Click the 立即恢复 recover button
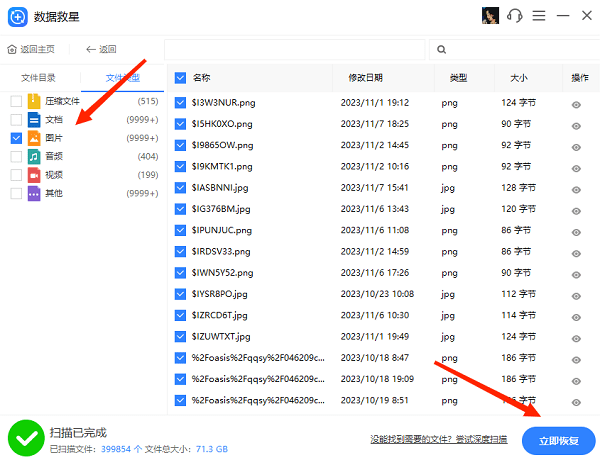The width and height of the screenshot is (600, 460). pyautogui.click(x=558, y=441)
